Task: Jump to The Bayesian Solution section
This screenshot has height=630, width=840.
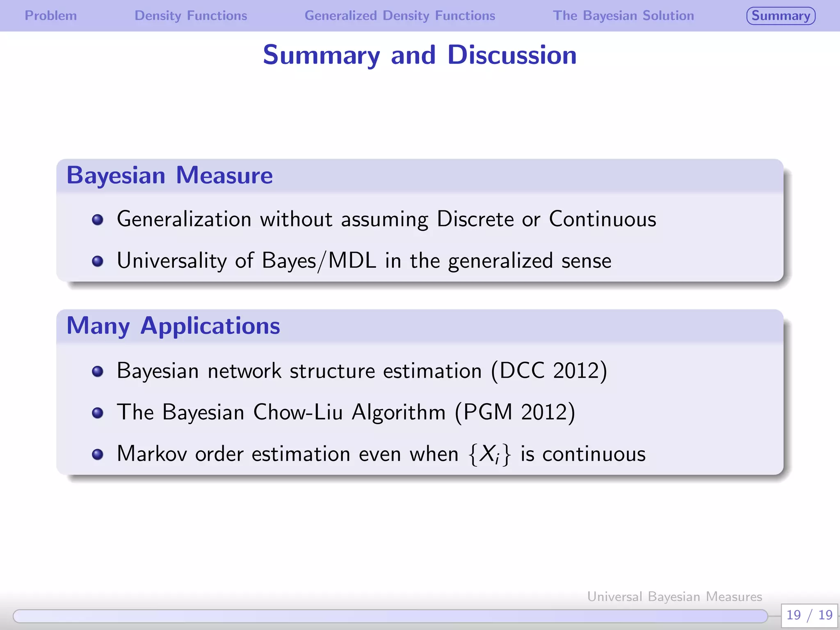Action: [623, 16]
